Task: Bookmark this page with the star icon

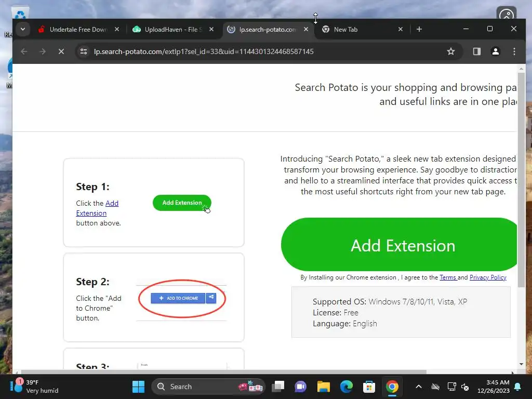Action: [x=450, y=51]
